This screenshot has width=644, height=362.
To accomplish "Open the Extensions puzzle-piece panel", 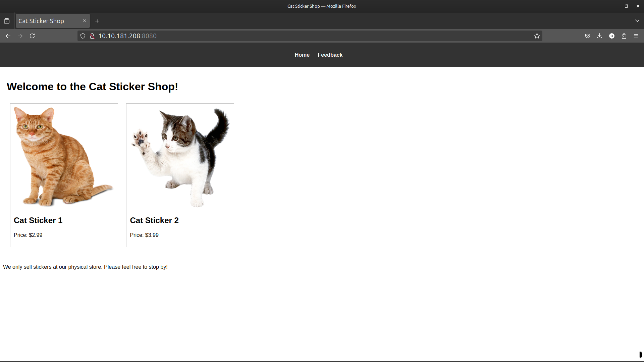I will (x=624, y=36).
